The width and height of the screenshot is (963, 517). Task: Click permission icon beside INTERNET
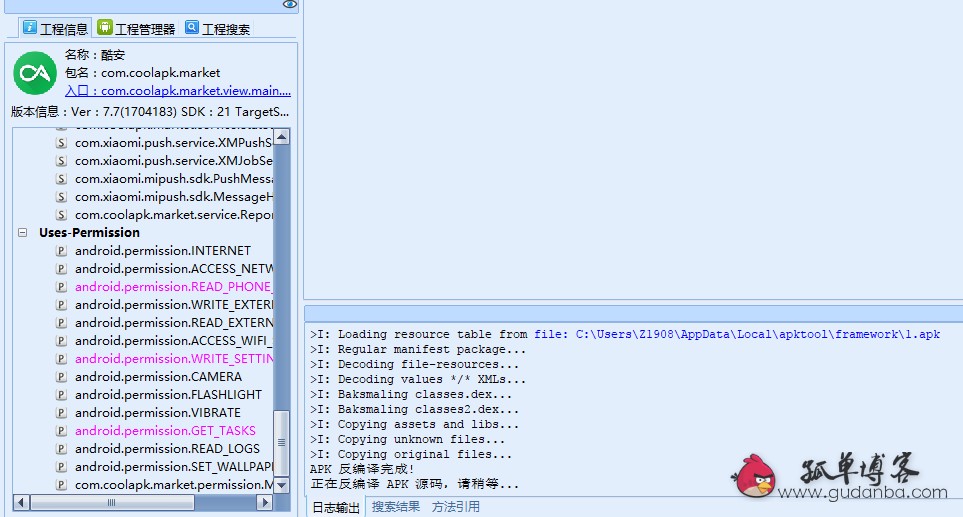tap(61, 251)
